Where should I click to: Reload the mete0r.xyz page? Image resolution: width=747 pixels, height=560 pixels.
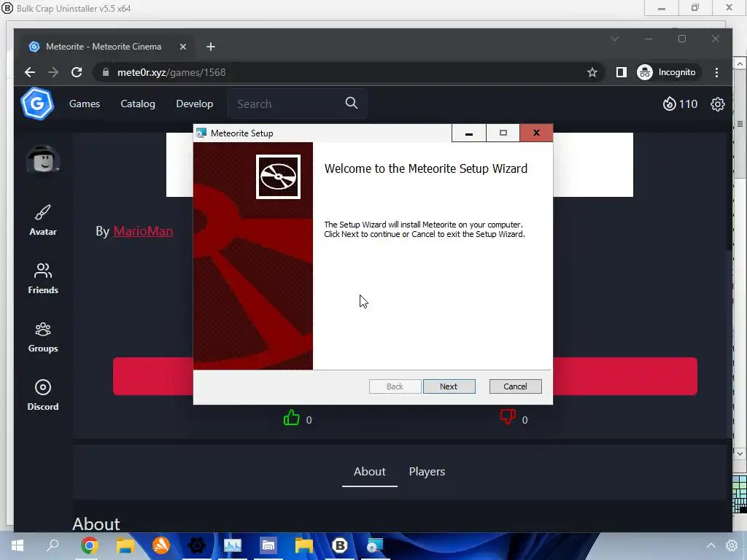click(76, 72)
